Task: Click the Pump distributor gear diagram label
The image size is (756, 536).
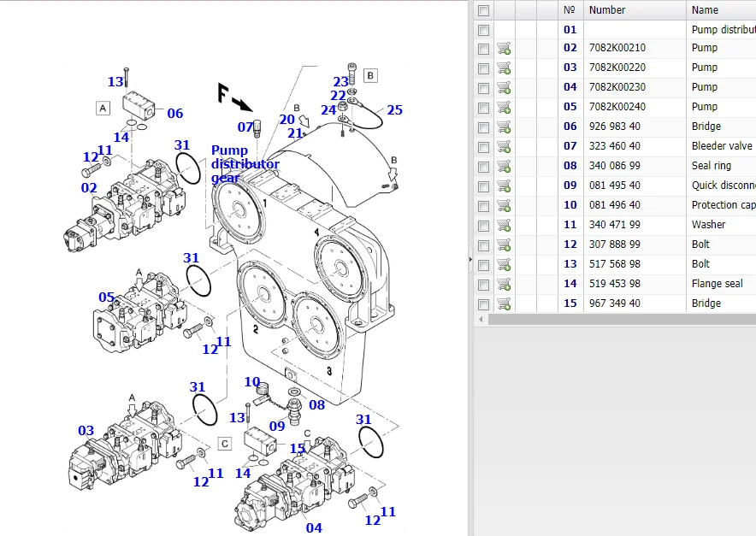Action: point(245,164)
